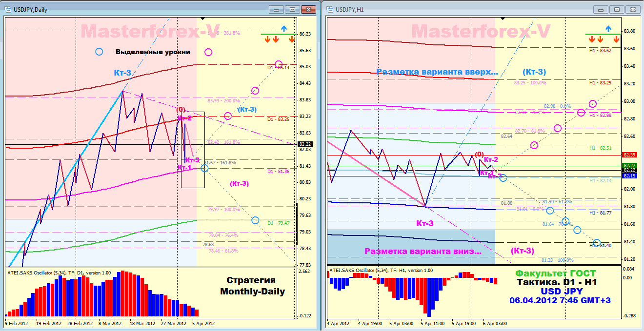Select magenta circle on D1 - 85.14 line

(x=279, y=64)
